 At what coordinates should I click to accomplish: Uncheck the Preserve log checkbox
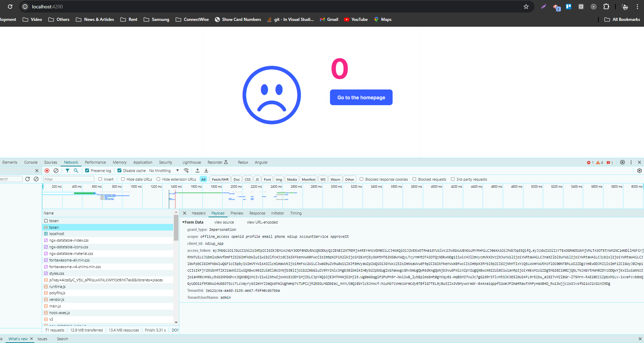[x=87, y=171]
